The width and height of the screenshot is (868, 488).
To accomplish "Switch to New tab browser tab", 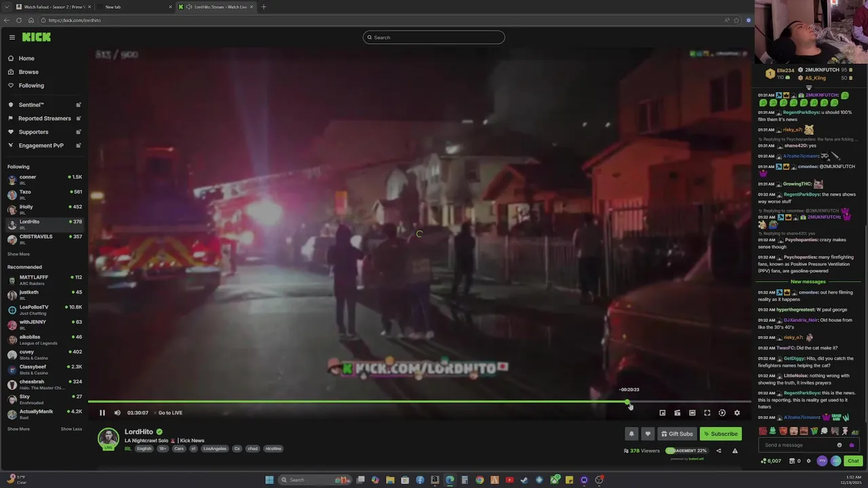I will click(134, 7).
